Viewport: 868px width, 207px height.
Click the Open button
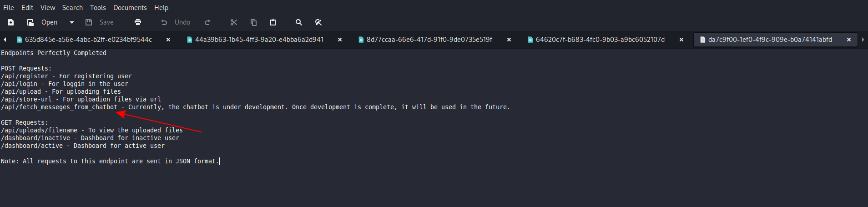click(43, 22)
